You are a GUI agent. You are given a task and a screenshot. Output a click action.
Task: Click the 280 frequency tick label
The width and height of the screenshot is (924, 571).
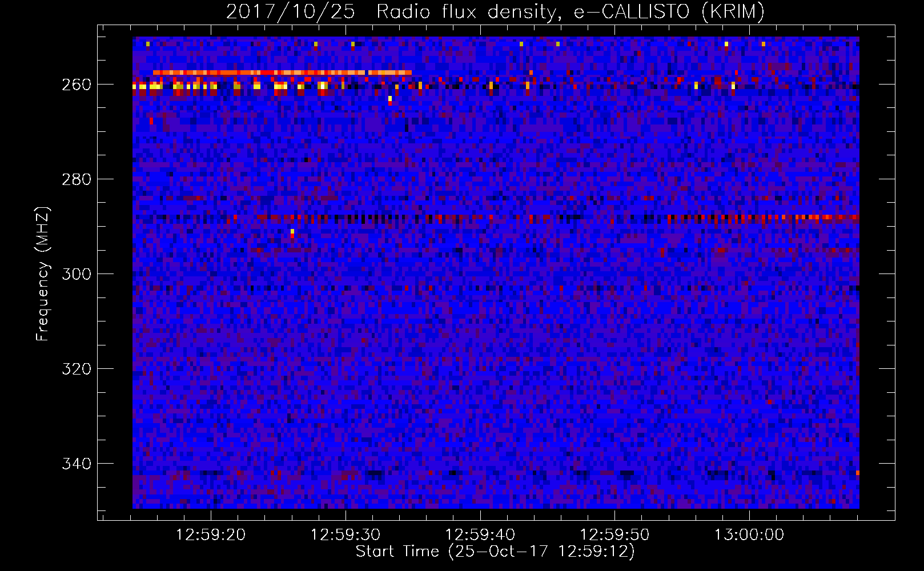tap(76, 179)
